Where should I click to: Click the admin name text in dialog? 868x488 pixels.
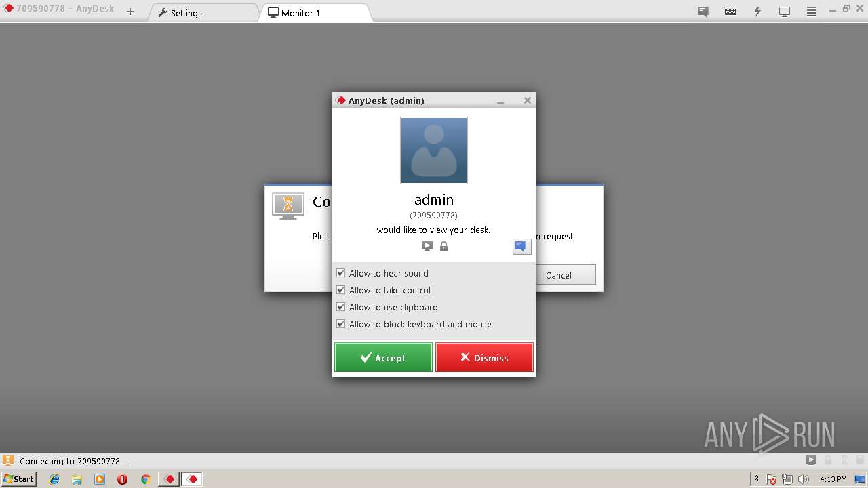pos(434,200)
